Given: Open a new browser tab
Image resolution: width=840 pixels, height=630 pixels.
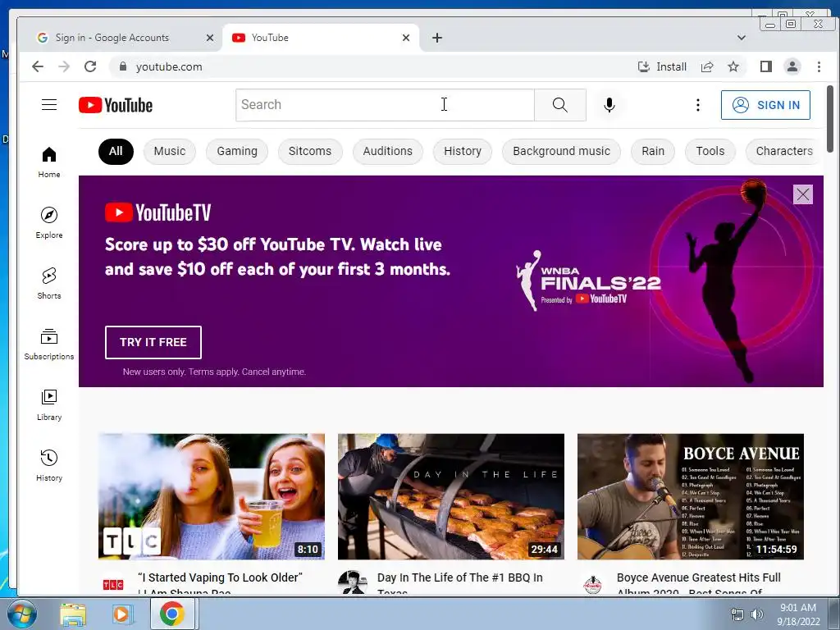Looking at the screenshot, I should 437,38.
